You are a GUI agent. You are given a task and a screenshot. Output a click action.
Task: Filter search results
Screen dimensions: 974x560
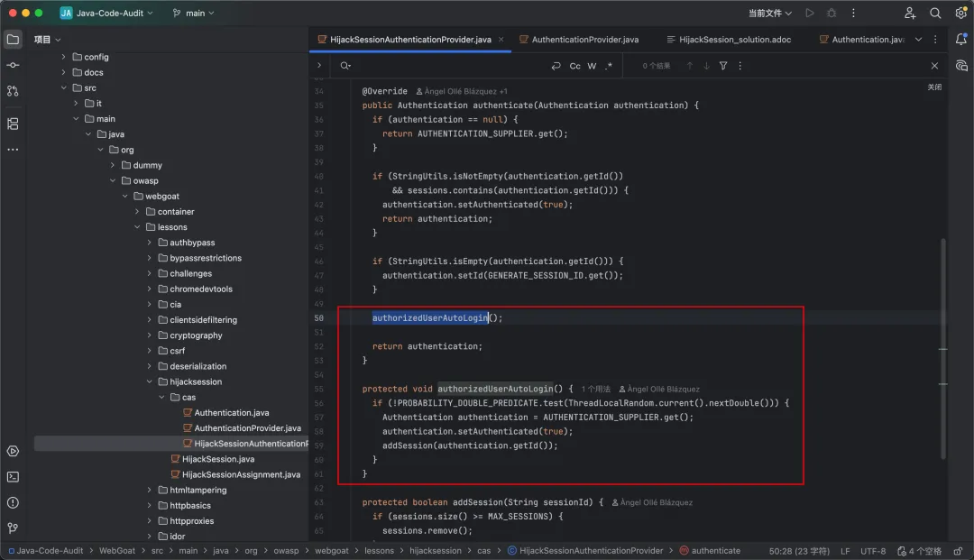tap(723, 66)
